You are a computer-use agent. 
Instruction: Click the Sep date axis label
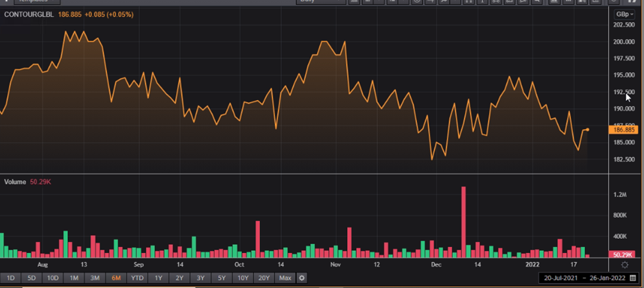pos(139,265)
